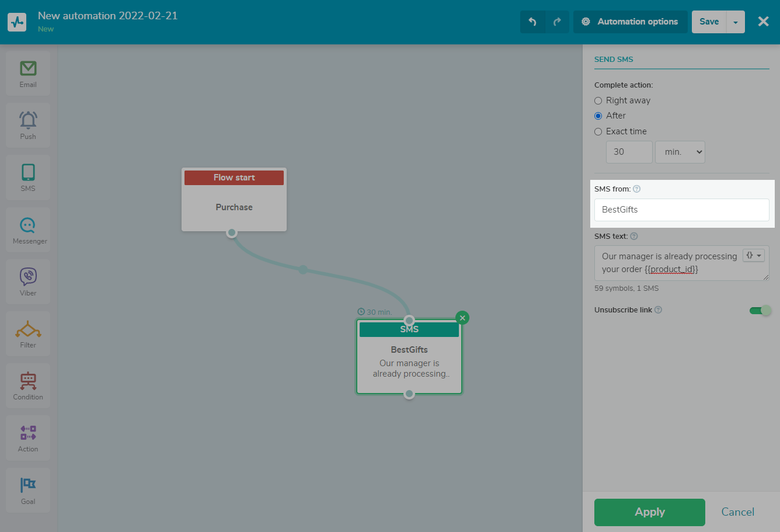
Task: Expand the Save button dropdown arrow
Action: click(736, 22)
